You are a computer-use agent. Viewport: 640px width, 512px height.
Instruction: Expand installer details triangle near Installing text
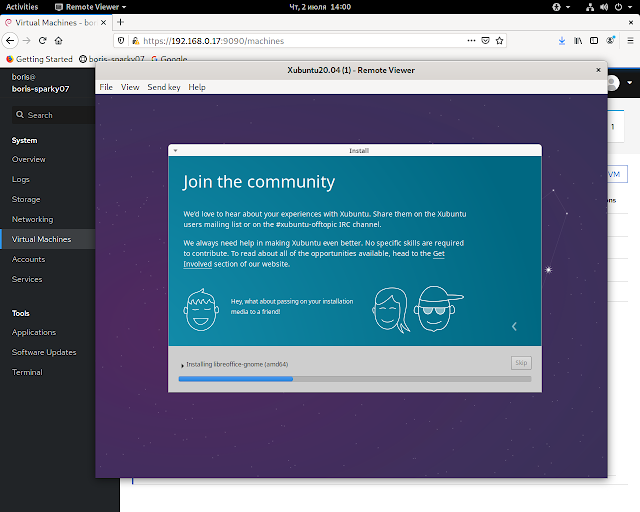(x=182, y=365)
